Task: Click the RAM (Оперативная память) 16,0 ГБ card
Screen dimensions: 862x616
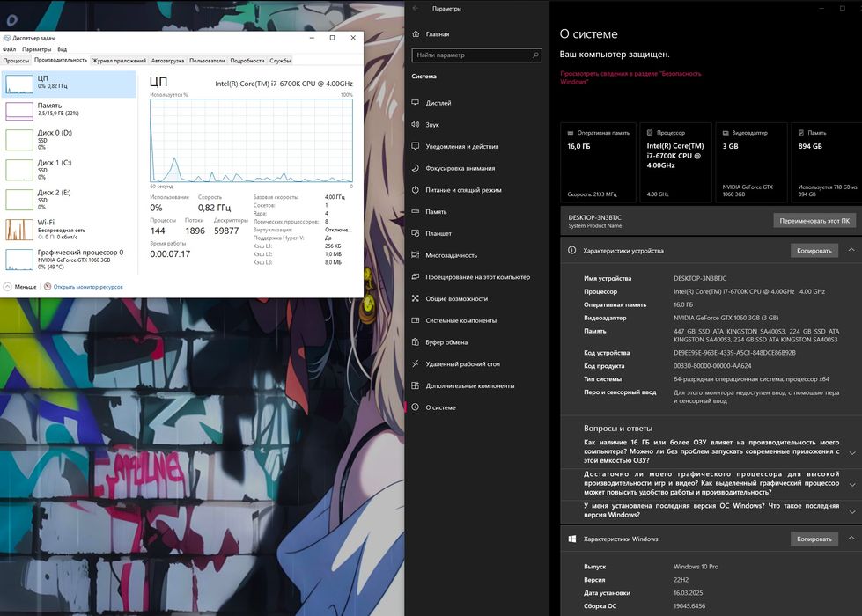Action: pos(598,163)
